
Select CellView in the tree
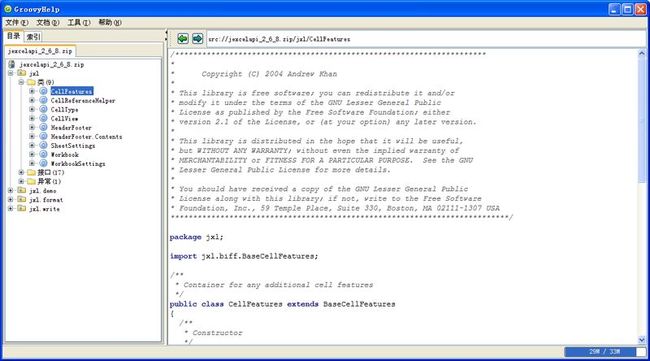coord(64,119)
